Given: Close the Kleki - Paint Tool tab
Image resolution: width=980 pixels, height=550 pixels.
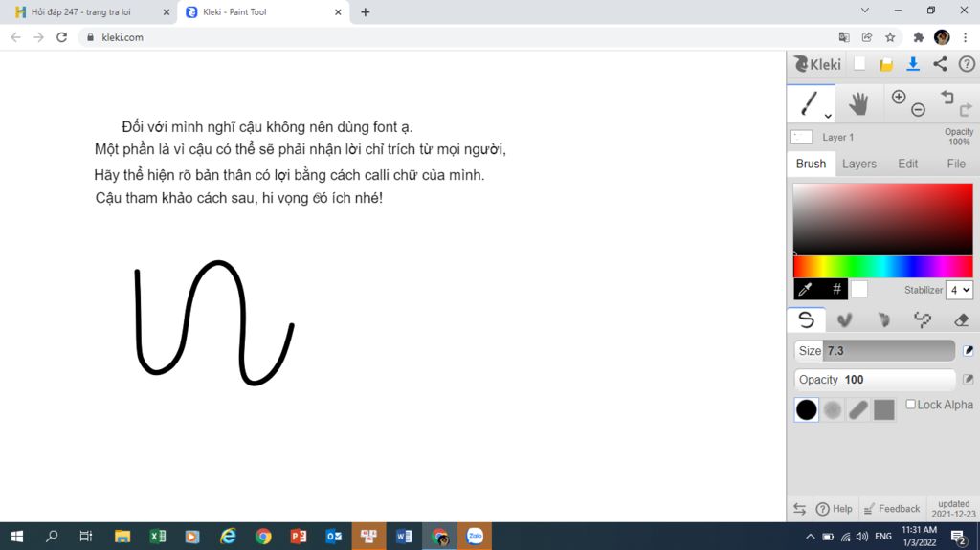Looking at the screenshot, I should click(x=338, y=11).
